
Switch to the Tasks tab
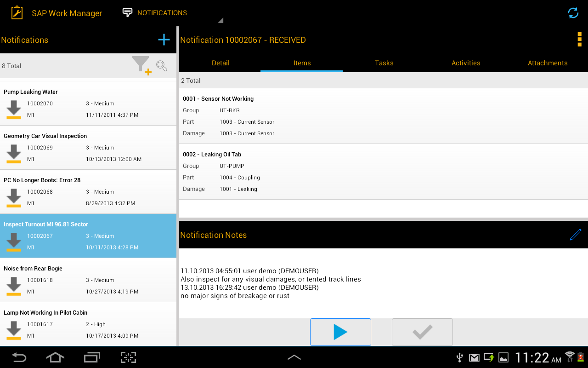[x=384, y=63]
